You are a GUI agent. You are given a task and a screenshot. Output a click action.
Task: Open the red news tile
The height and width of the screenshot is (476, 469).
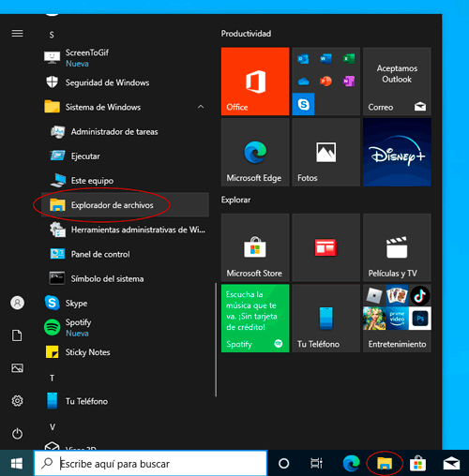pyautogui.click(x=326, y=247)
